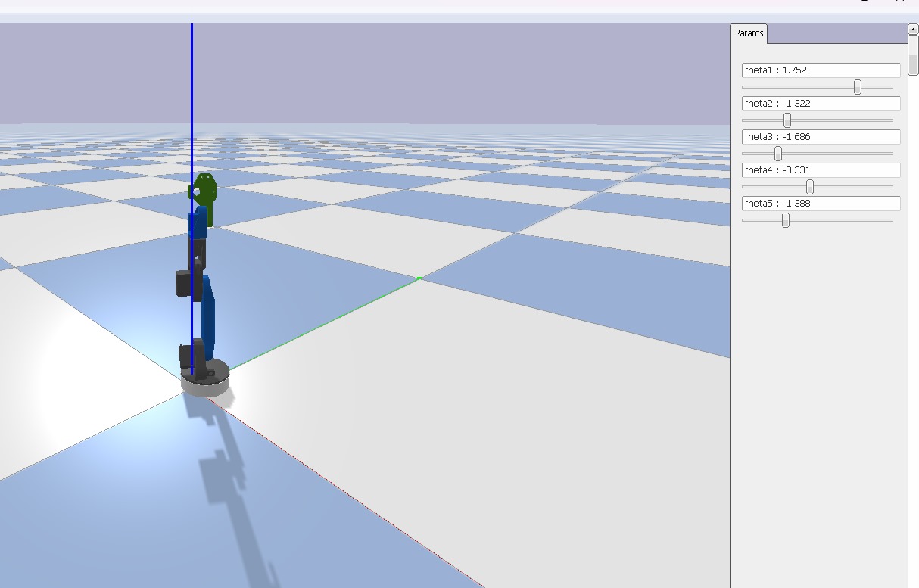Click the theta3 value text field
This screenshot has height=588, width=919.
(x=821, y=137)
